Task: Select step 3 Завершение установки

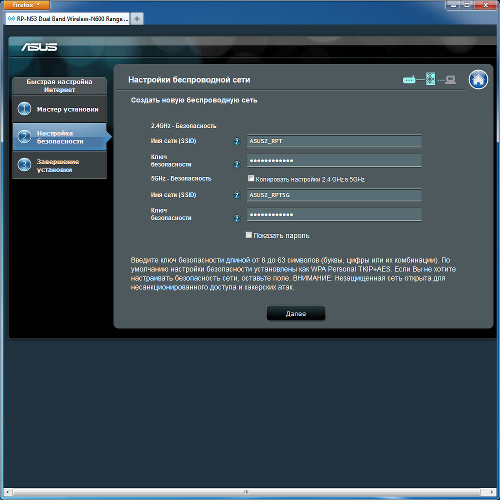Action: click(x=60, y=165)
